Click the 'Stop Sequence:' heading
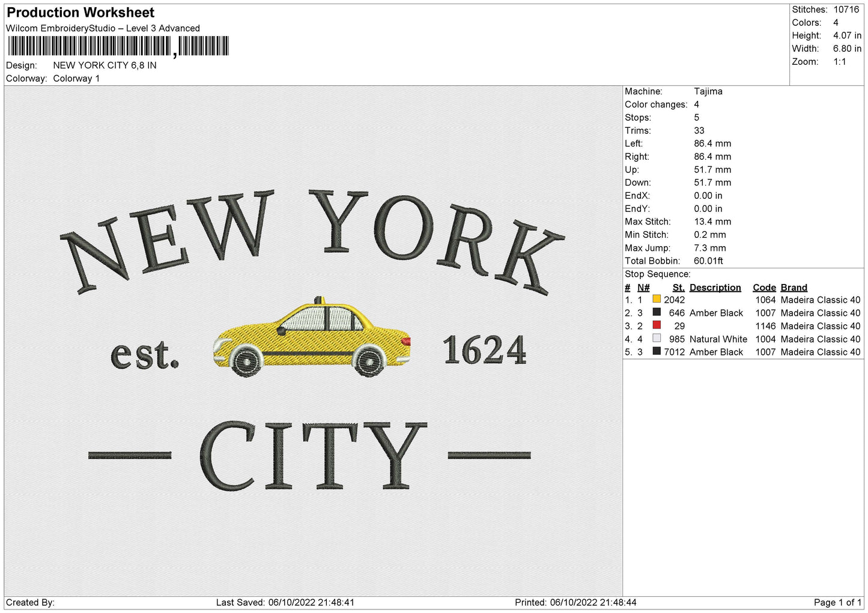This screenshot has width=868, height=613. (658, 274)
